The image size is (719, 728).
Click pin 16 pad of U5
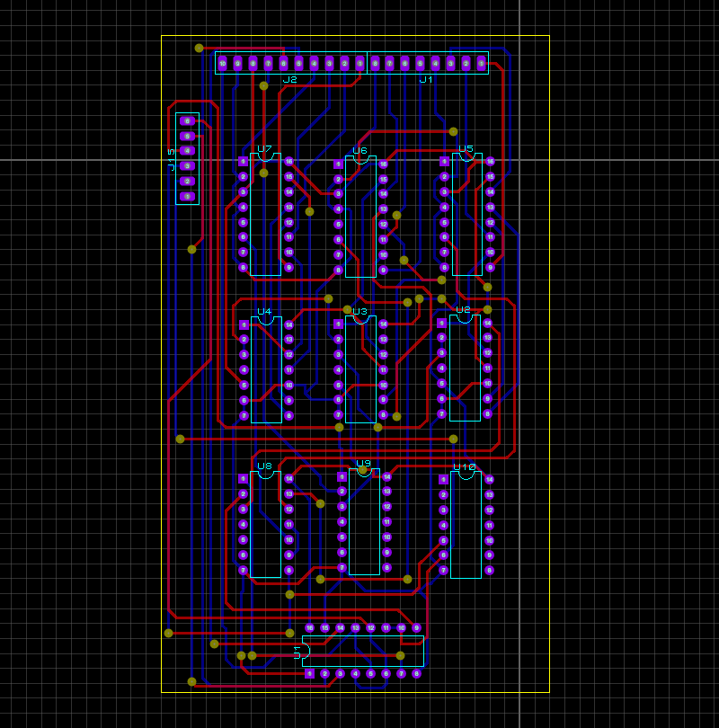coord(490,162)
